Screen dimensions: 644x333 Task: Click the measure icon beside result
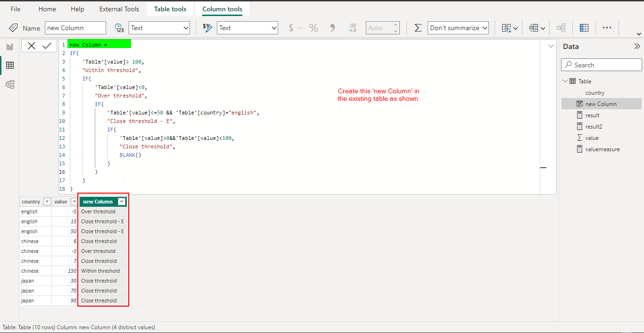(x=580, y=115)
